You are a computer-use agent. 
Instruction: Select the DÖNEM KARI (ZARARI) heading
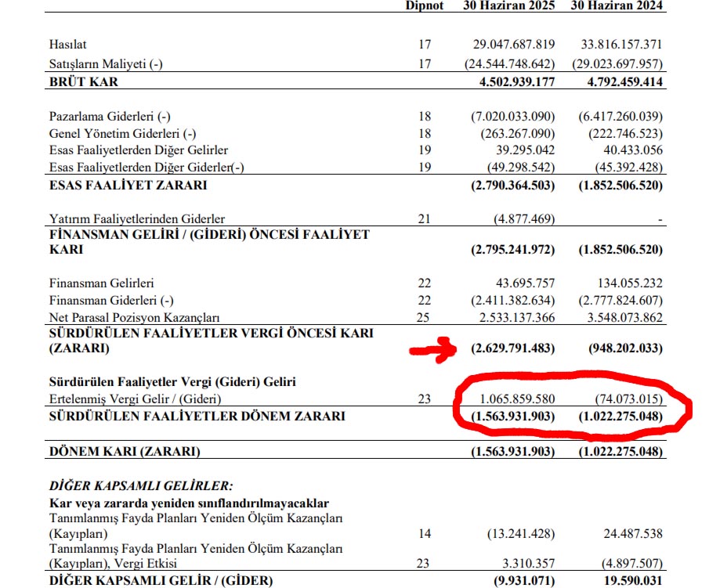click(125, 451)
